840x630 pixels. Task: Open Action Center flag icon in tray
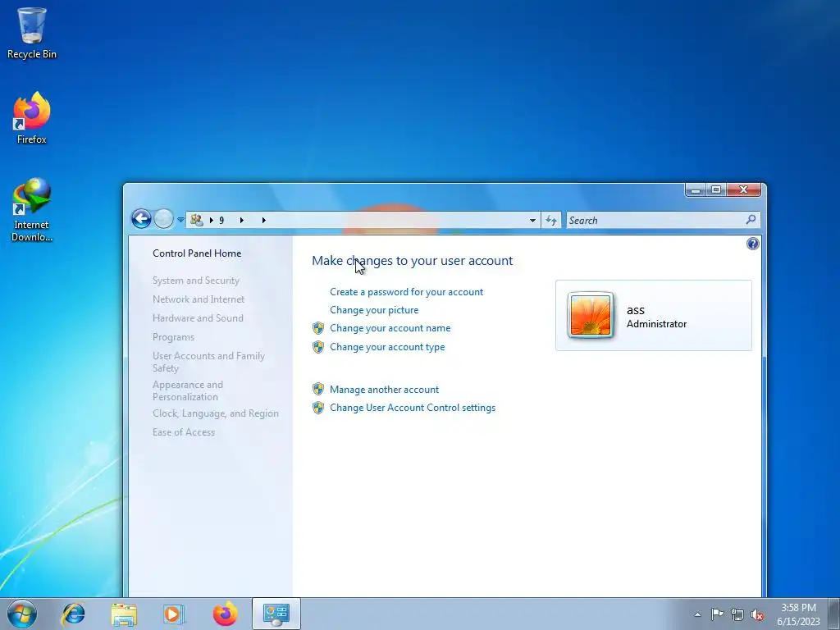[x=717, y=614]
